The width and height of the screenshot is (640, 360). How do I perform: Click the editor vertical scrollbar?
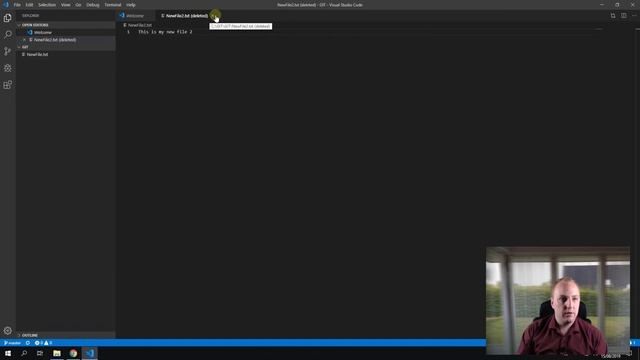637,184
